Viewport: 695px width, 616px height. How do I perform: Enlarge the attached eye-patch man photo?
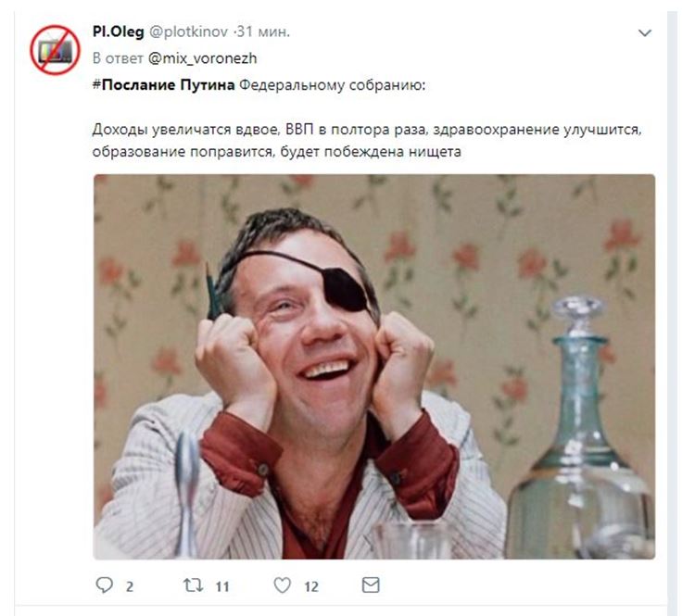(374, 367)
